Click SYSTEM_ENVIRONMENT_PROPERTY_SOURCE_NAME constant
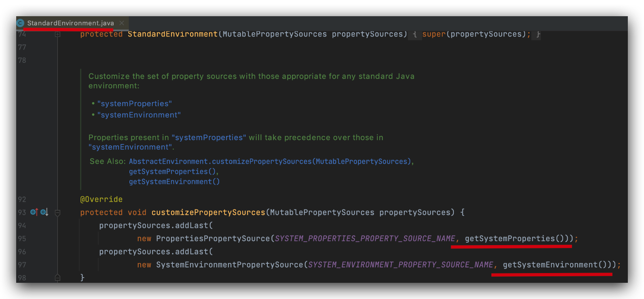 click(x=400, y=265)
